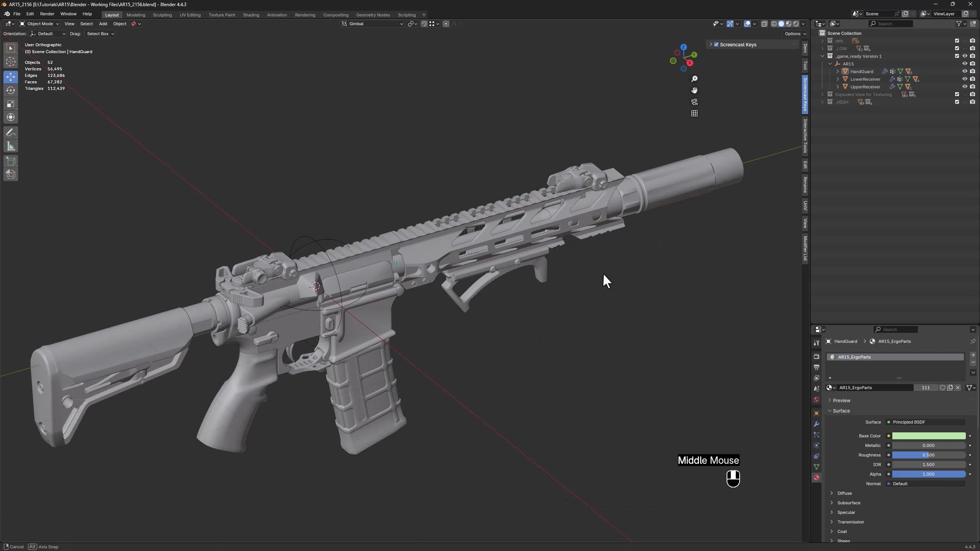The image size is (980, 551).
Task: Click the Principled BSDF surface button
Action: coord(925,422)
